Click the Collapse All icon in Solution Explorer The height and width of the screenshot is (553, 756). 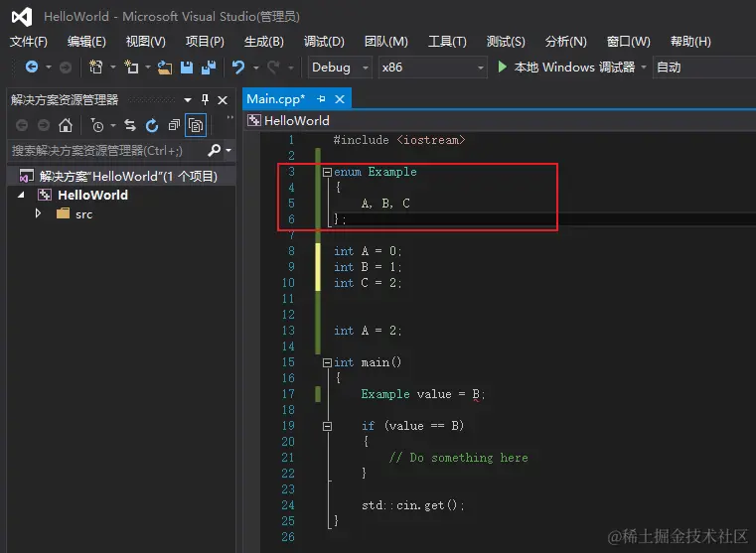(x=174, y=125)
